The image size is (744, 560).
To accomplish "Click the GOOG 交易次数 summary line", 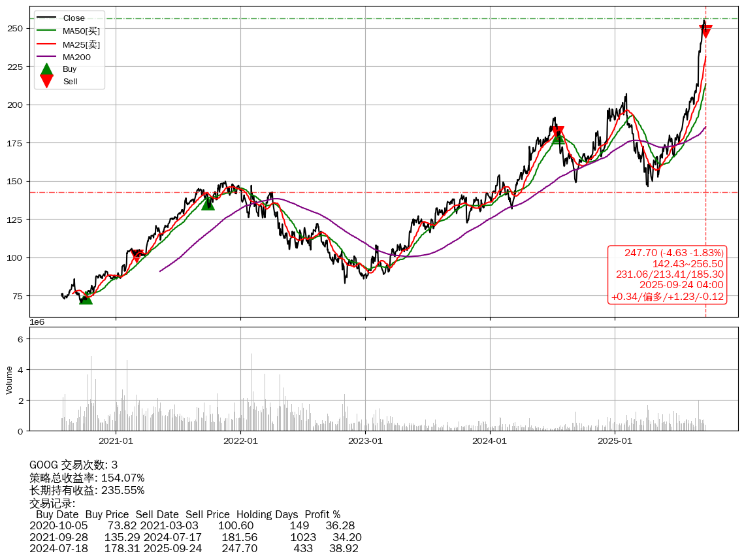I will (x=73, y=465).
